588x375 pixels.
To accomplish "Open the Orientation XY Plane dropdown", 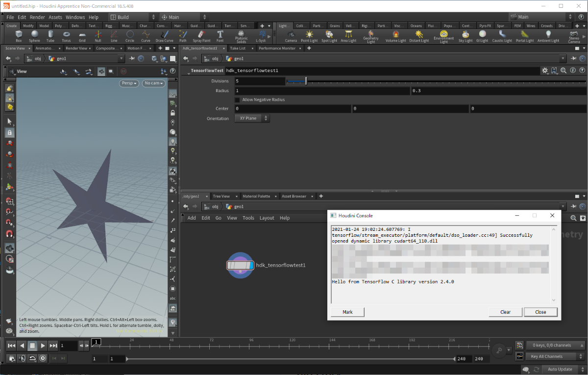I will coord(251,118).
